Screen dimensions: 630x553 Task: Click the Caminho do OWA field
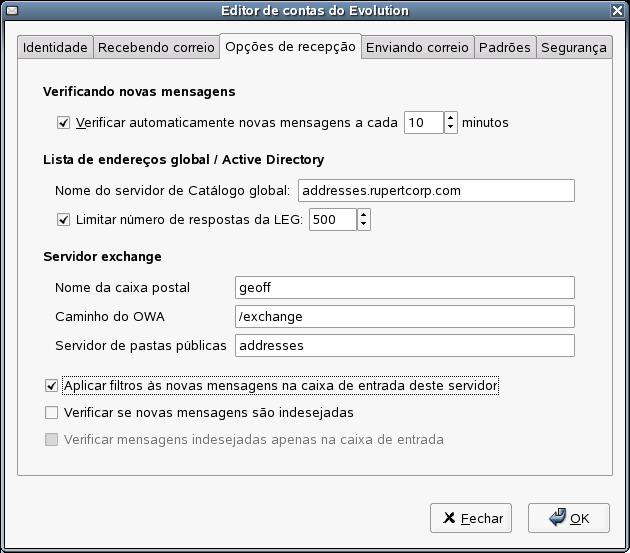(405, 316)
